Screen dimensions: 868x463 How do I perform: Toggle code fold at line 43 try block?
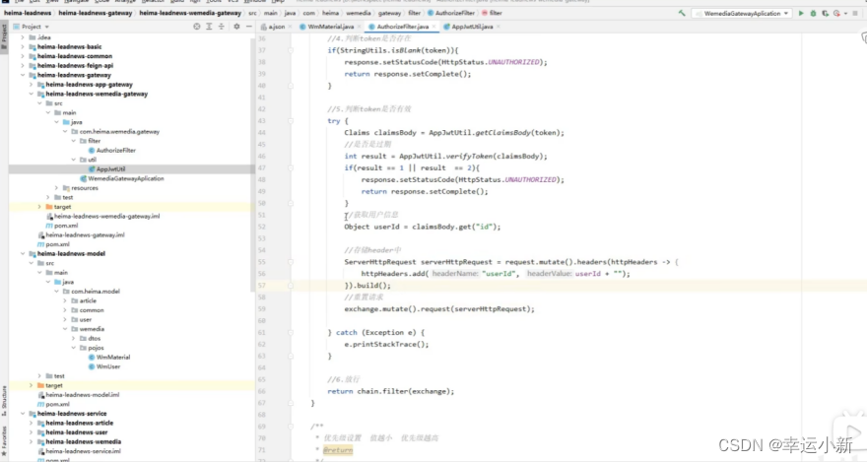pos(291,120)
